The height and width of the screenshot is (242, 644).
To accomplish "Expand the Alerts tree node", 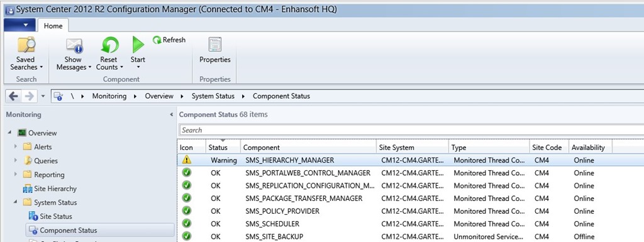I will (x=16, y=146).
